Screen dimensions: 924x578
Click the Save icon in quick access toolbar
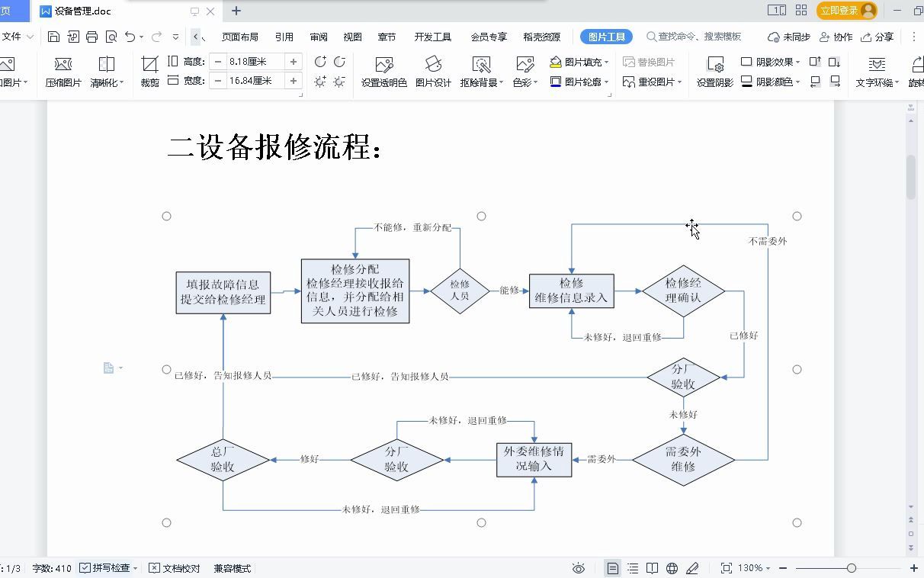(53, 37)
